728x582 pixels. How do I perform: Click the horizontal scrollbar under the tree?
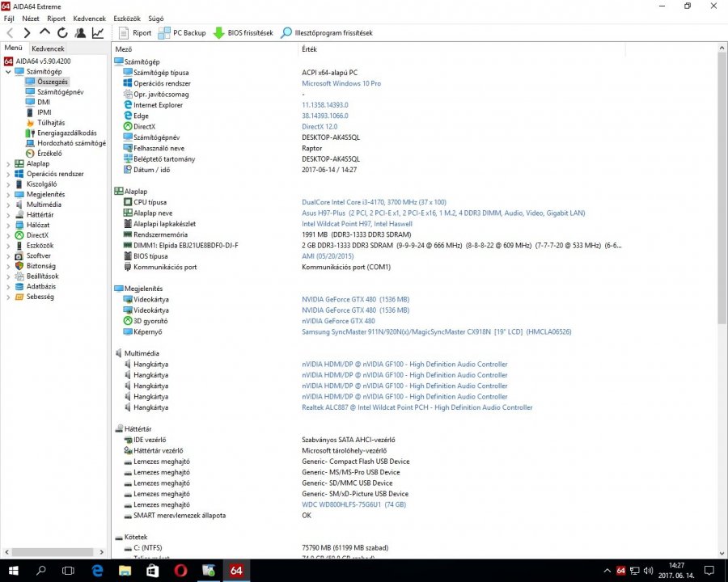coord(53,552)
